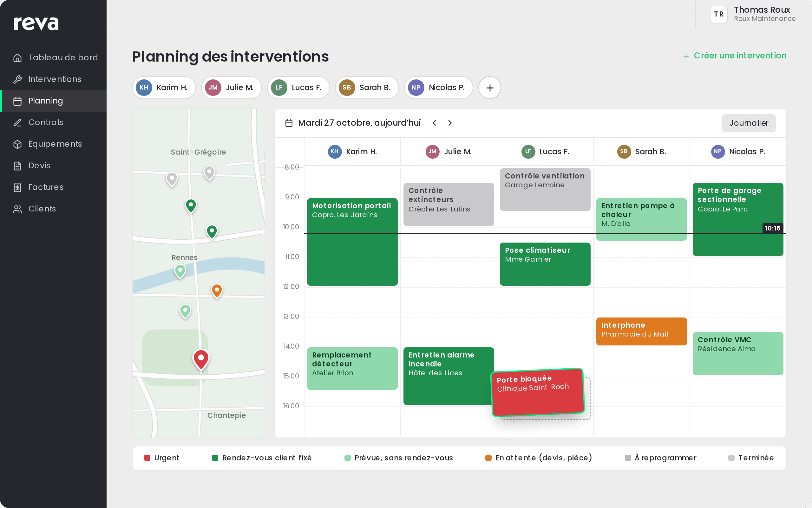Open Entretien alarme incendie card
812x508 pixels.
(449, 376)
